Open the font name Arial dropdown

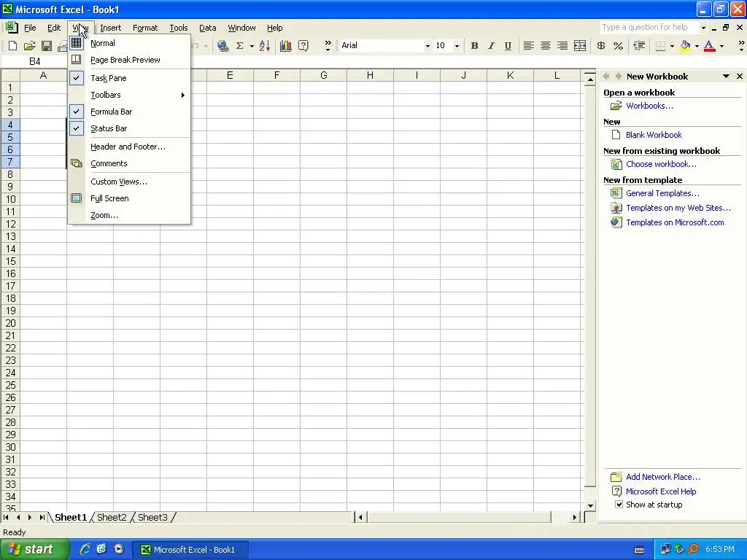(x=427, y=46)
